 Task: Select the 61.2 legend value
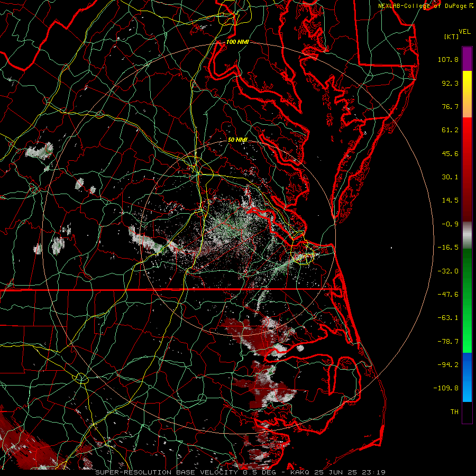[x=450, y=130]
